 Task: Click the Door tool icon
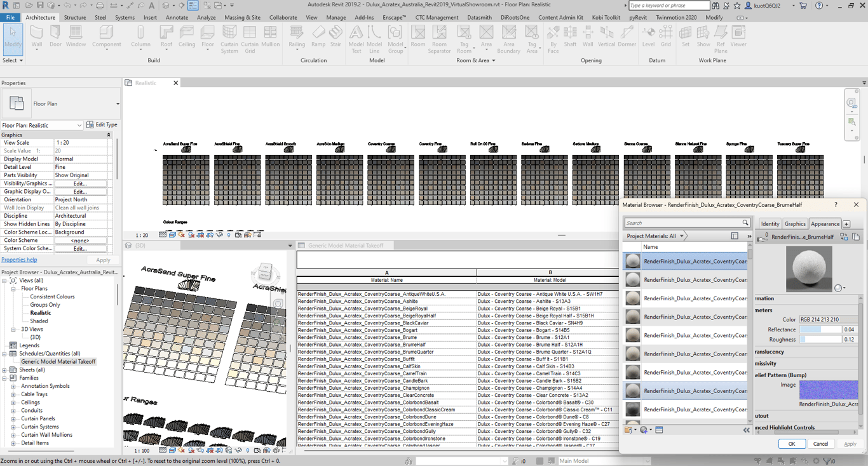click(55, 36)
